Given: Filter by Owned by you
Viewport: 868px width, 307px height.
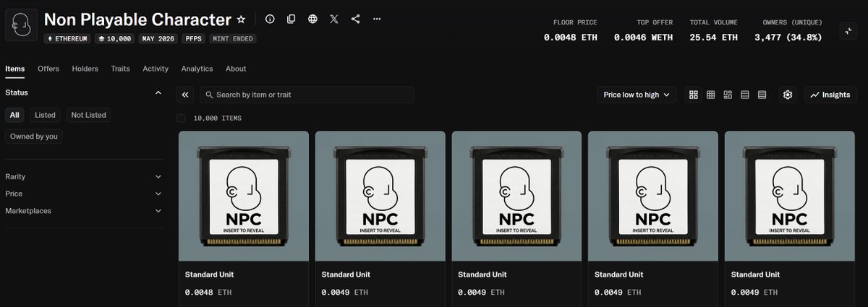Looking at the screenshot, I should click(34, 136).
